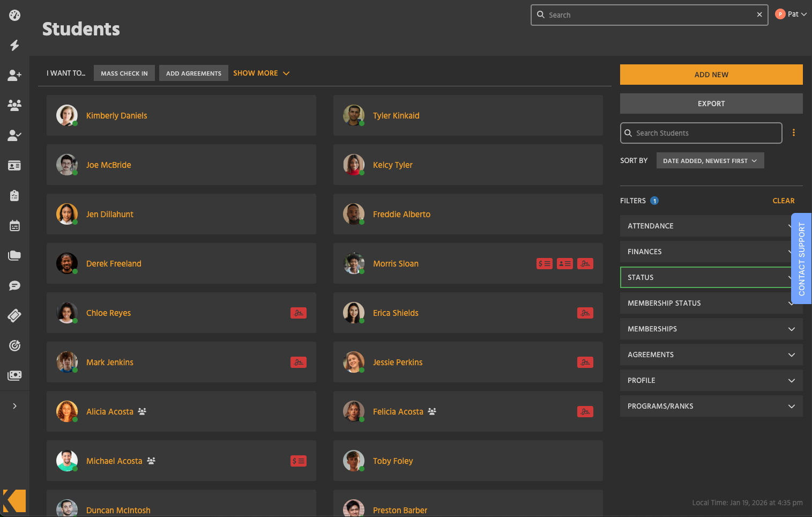Open the dashboard gauge icon in sidebar
The image size is (812, 517).
[14, 15]
